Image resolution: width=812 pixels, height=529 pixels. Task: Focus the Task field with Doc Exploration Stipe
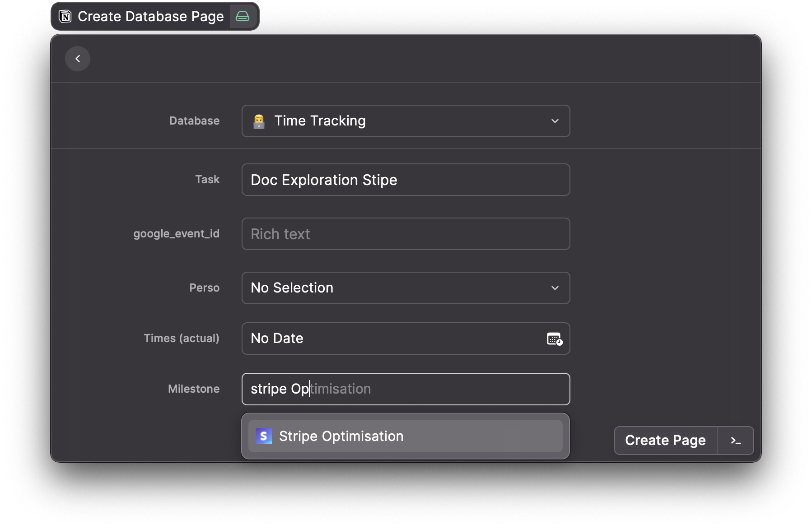click(x=406, y=180)
